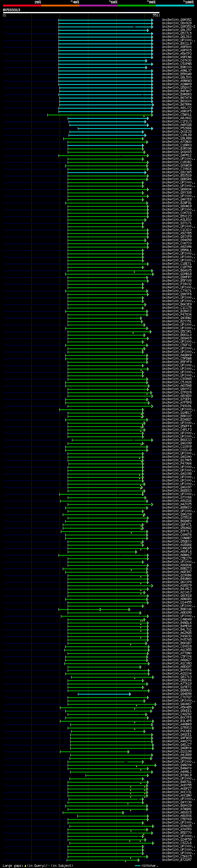197x868 pixels.
Task: Open hit UniRef100_Q66KU4
Action: (177, 189)
